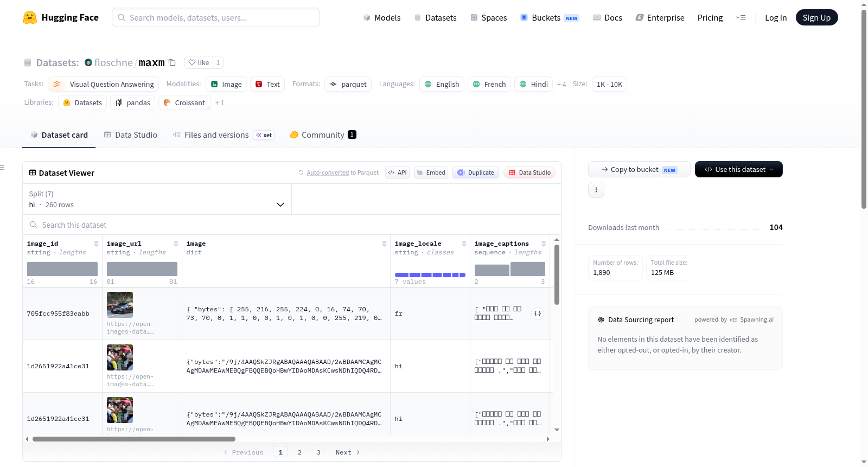Open the floschne user avatar
868x467 pixels.
click(88, 62)
